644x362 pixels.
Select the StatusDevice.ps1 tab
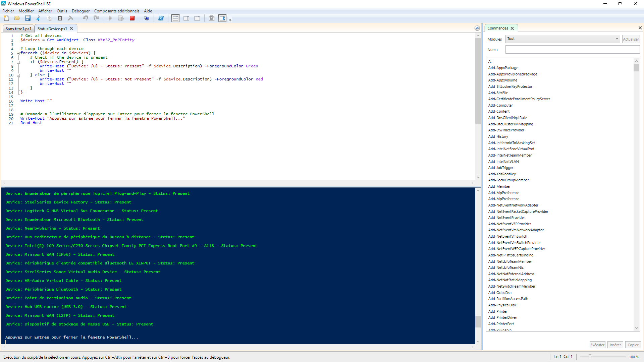(52, 28)
